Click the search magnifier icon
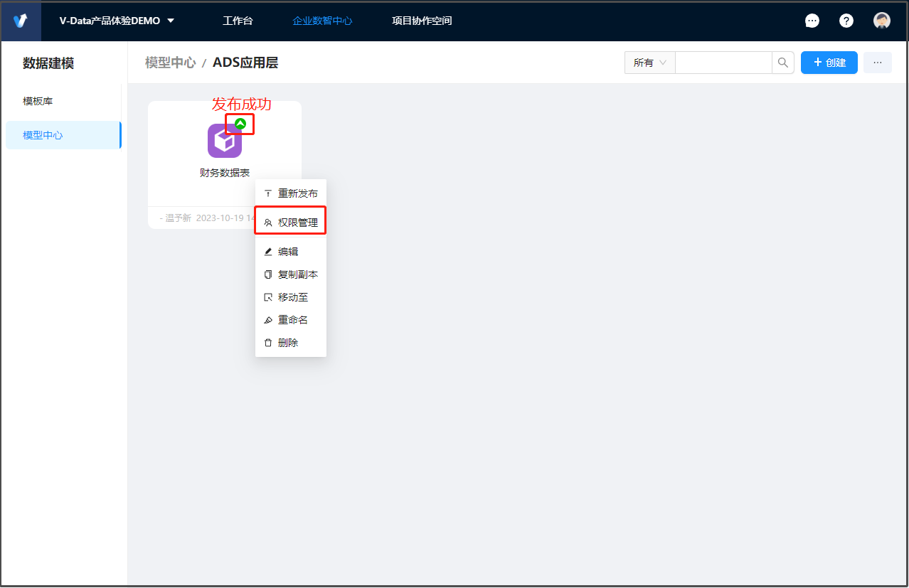909x588 pixels. coord(782,63)
